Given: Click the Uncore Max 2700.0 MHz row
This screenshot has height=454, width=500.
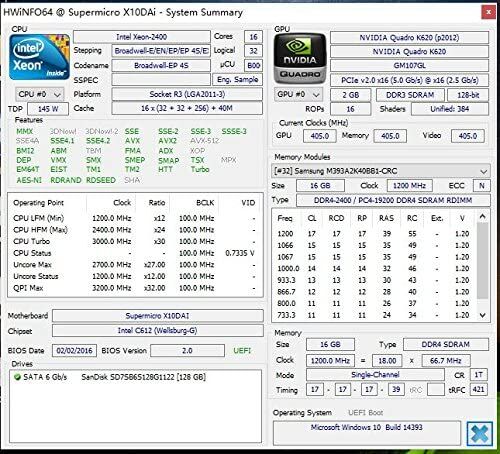Looking at the screenshot, I should pyautogui.click(x=134, y=265).
